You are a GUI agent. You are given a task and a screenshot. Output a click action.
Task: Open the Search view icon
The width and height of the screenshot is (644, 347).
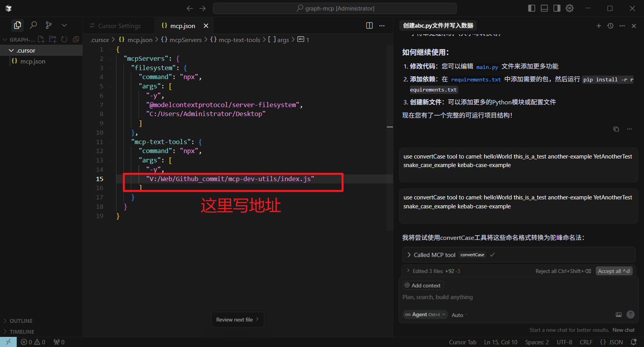pos(33,25)
